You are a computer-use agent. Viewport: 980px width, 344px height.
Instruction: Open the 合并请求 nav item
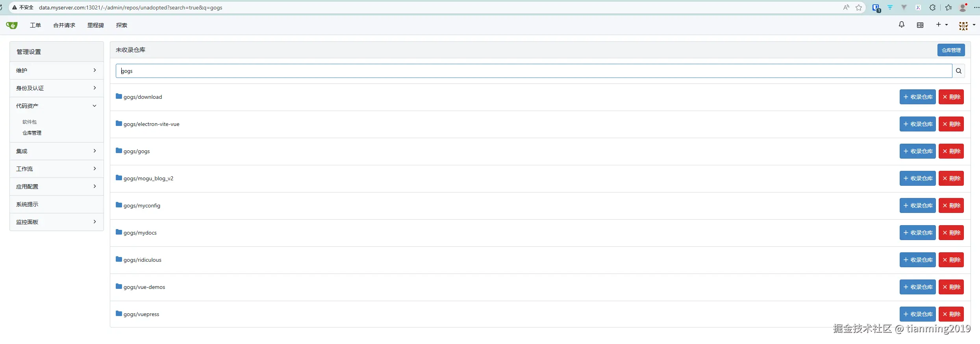click(64, 25)
